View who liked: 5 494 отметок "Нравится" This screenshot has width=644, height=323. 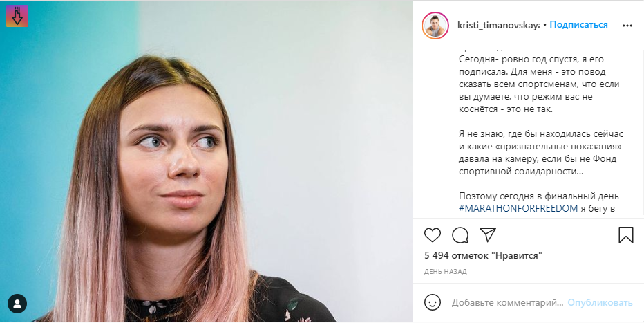coord(483,255)
